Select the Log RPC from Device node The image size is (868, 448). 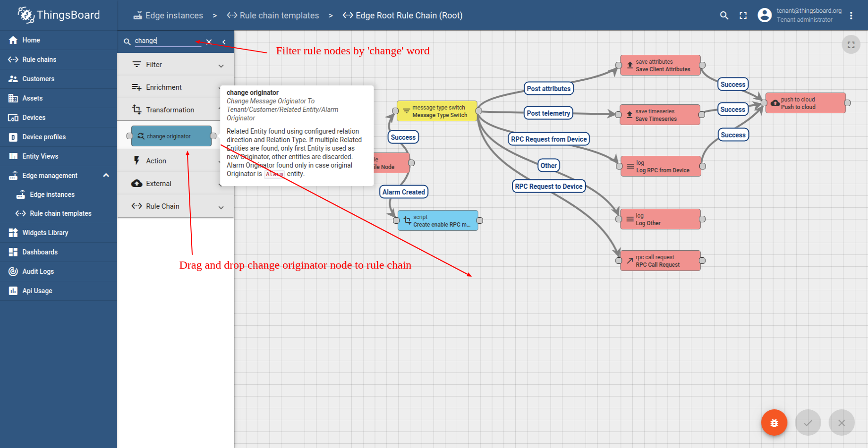point(661,166)
